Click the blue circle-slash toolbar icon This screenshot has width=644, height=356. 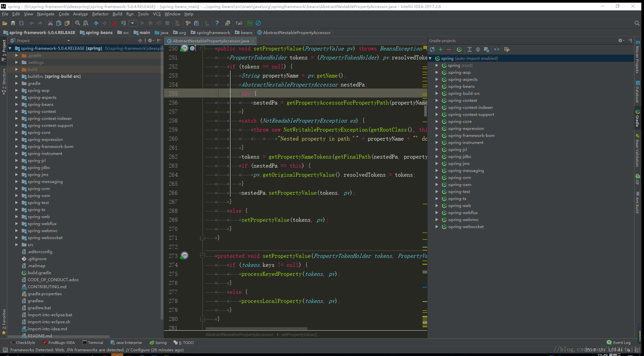tap(258, 23)
